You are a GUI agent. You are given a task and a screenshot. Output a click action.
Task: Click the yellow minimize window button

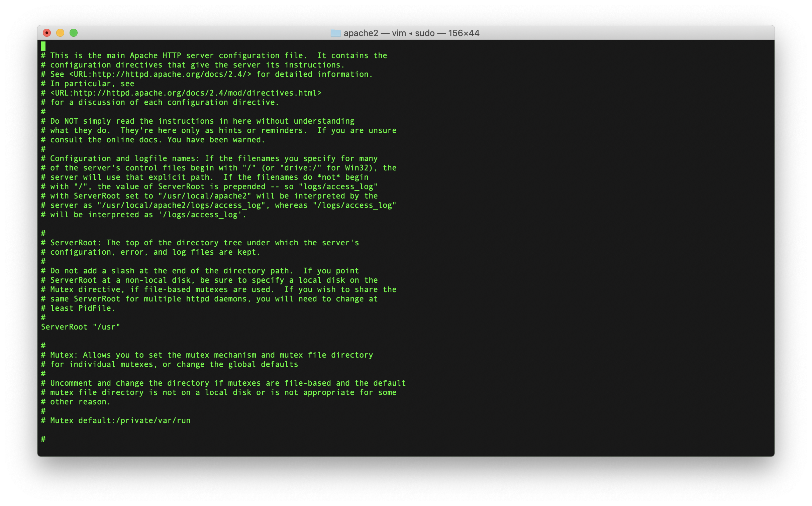60,33
